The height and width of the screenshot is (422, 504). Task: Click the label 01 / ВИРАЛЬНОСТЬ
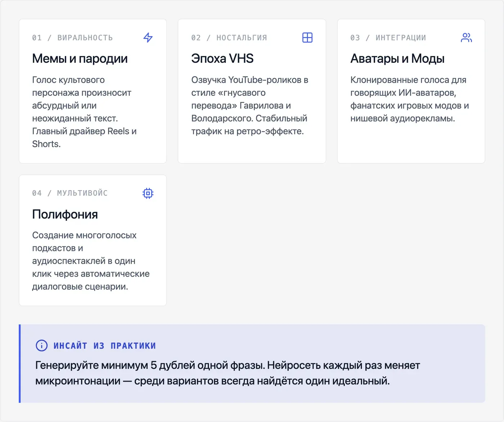click(72, 38)
